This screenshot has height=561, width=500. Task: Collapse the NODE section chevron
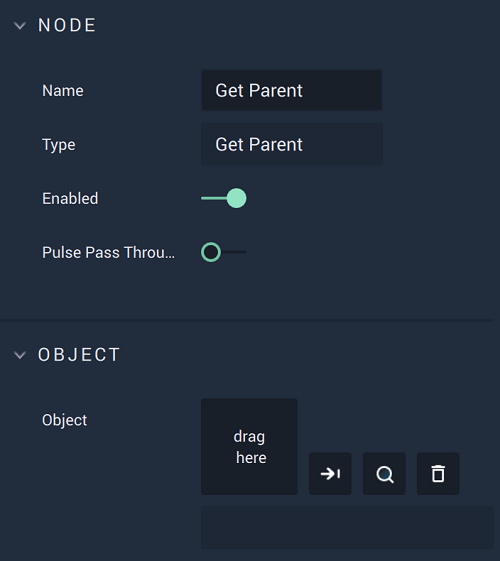[x=20, y=25]
